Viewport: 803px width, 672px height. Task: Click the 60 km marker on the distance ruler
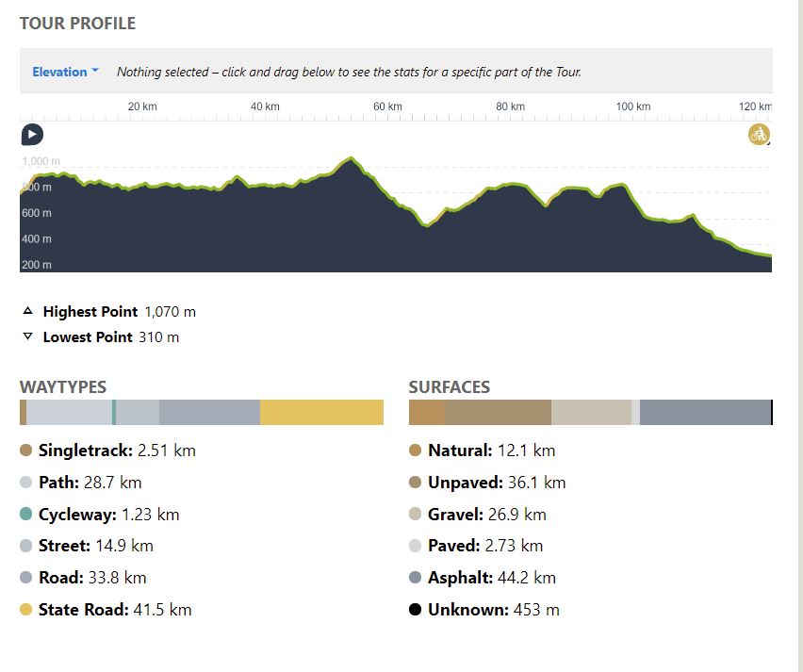[x=387, y=107]
